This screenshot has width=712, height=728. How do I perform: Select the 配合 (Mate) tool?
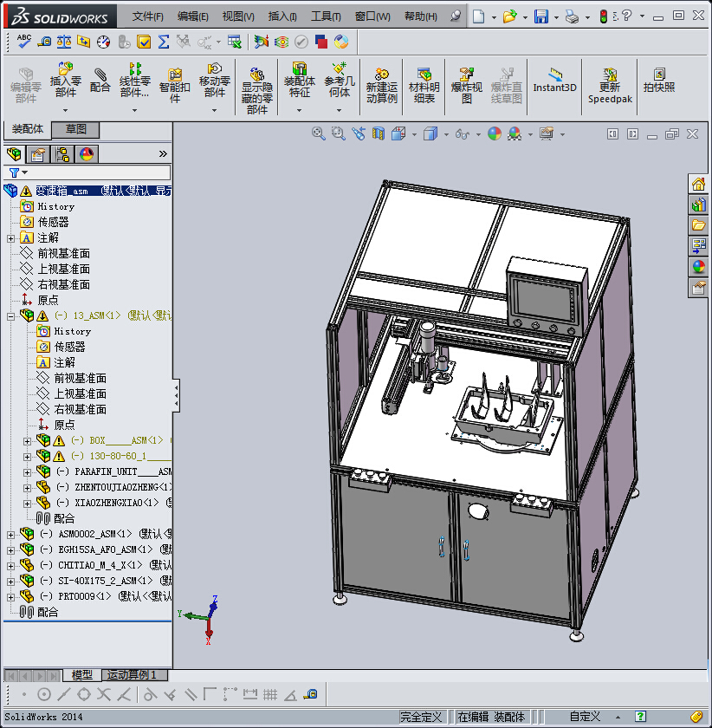click(x=100, y=80)
